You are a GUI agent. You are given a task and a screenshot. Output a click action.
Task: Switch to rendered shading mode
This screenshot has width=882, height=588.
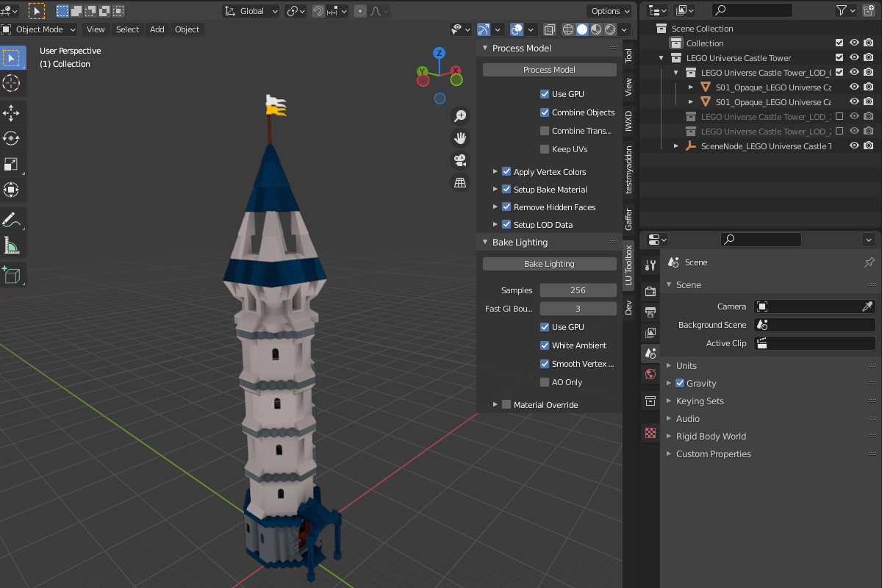point(610,29)
